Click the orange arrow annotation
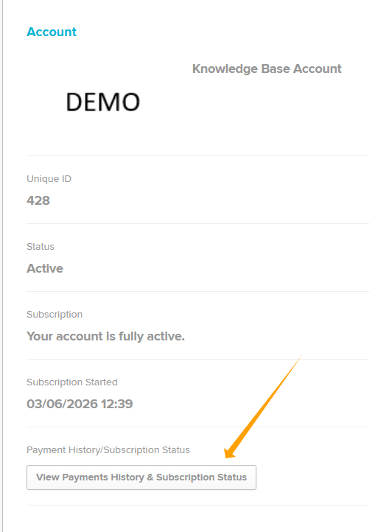The width and height of the screenshot is (392, 532). 263,407
